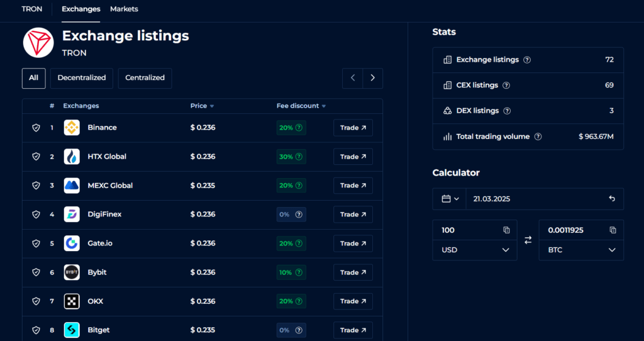Image resolution: width=644 pixels, height=341 pixels.
Task: Click Trade button for HTX Global
Action: click(x=353, y=157)
